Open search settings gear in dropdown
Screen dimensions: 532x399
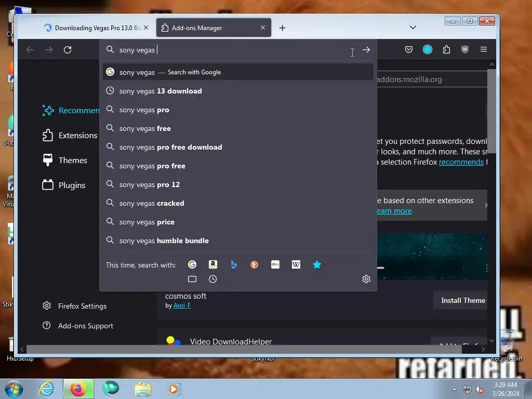tap(366, 279)
